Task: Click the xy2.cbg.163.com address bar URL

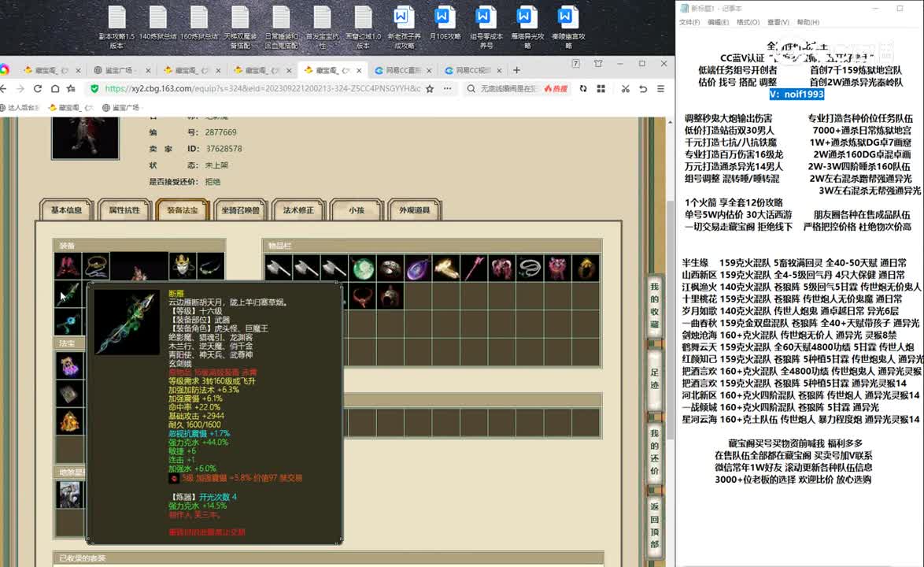Action: pos(262,88)
